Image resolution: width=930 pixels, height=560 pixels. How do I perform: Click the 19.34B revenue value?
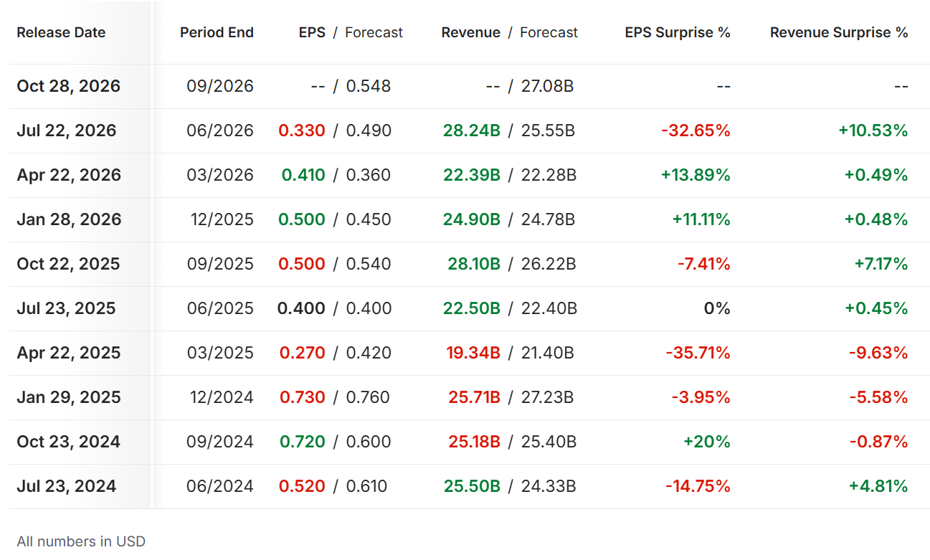[473, 353]
